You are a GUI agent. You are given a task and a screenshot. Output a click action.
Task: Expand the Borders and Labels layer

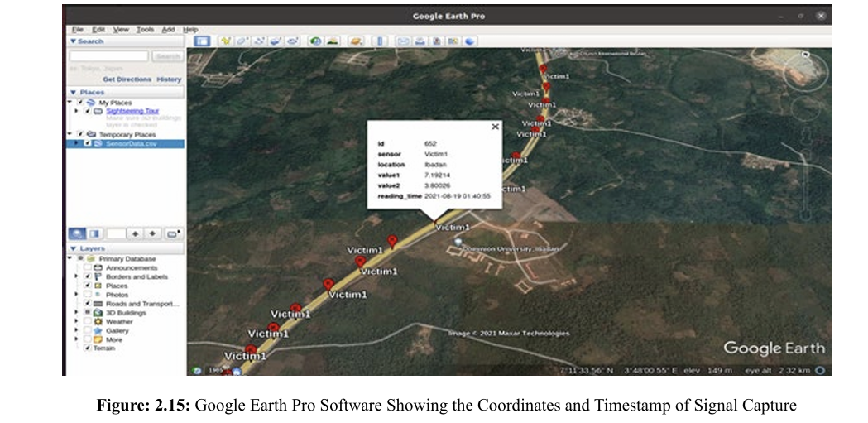click(76, 276)
